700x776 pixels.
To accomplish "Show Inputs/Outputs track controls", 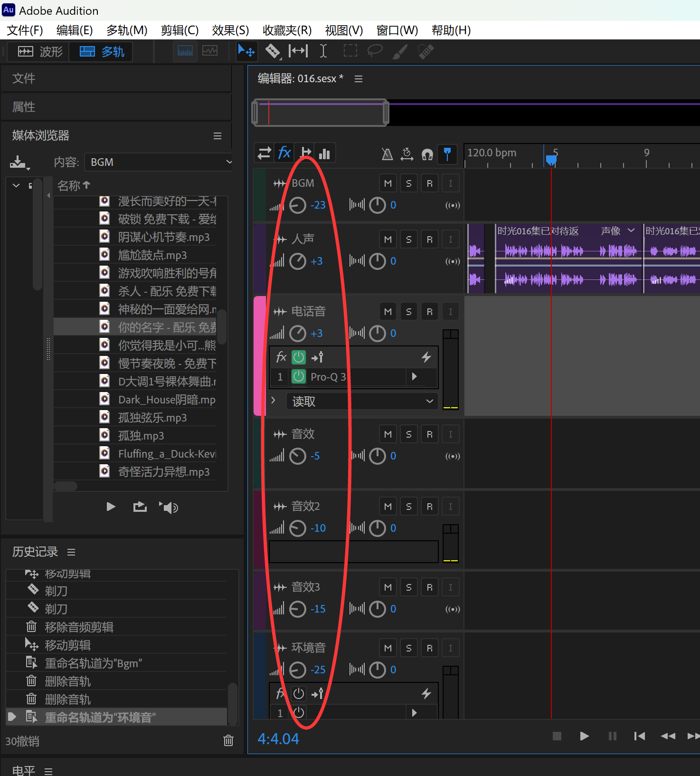I will coord(265,153).
